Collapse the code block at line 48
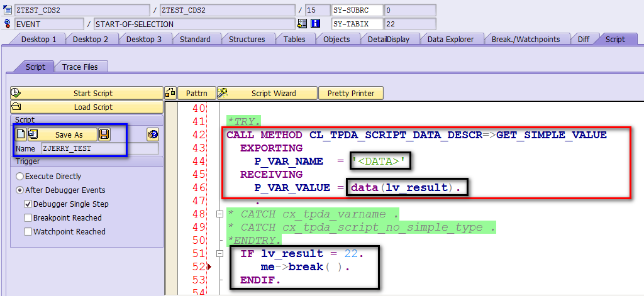This screenshot has width=644, height=296. pos(219,214)
